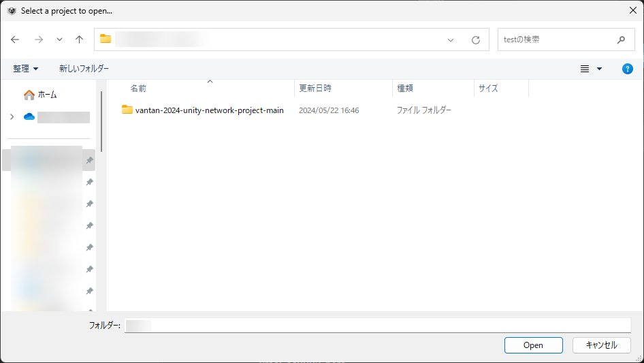Sort by 更新日時 column header

(x=315, y=89)
